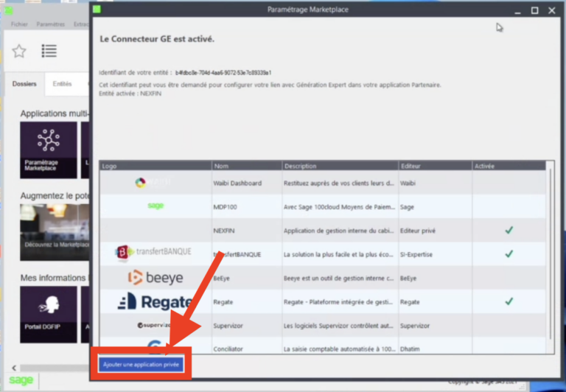Click the green Sage icon of main window
Viewport: 566px width, 392px height.
(8, 10)
